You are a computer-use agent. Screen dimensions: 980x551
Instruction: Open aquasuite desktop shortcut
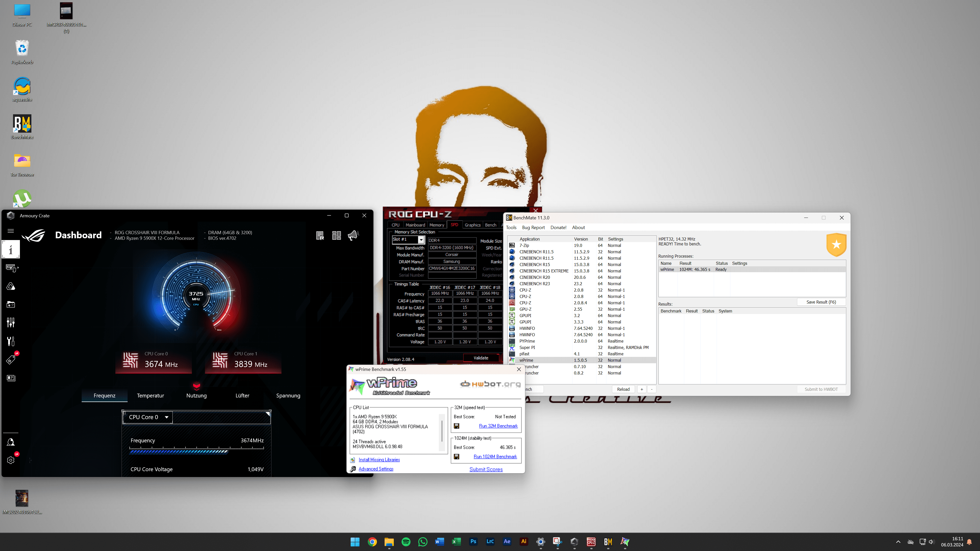click(22, 89)
